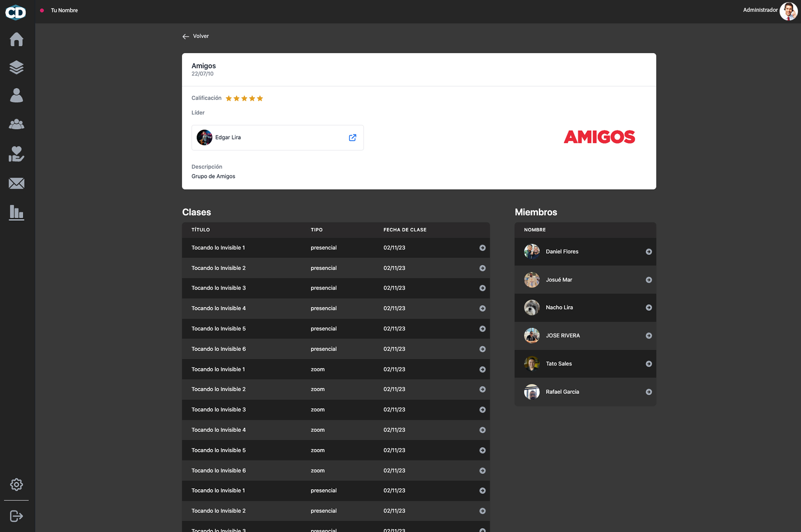Open JOSE RIVERA member arrow

(649, 336)
